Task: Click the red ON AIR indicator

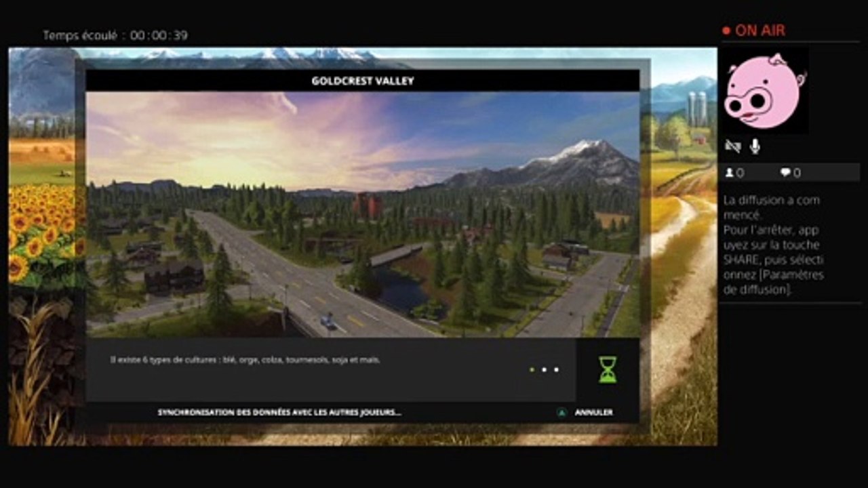Action: tap(753, 30)
